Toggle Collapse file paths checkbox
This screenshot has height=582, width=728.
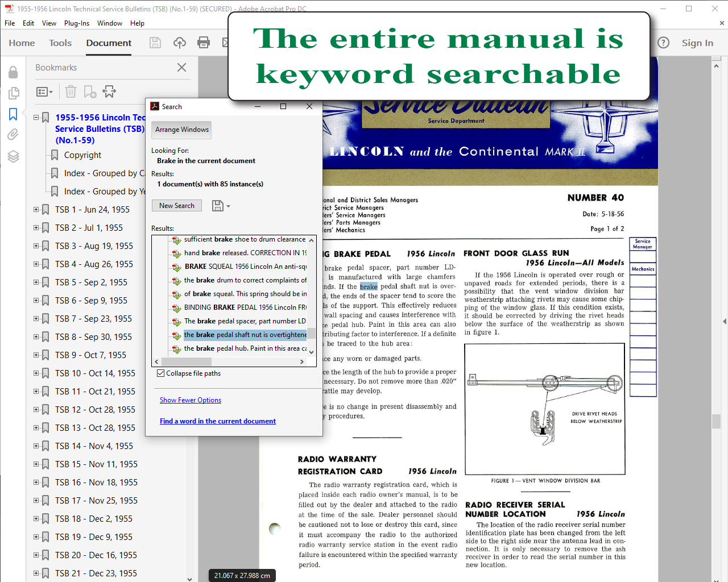[x=160, y=373]
